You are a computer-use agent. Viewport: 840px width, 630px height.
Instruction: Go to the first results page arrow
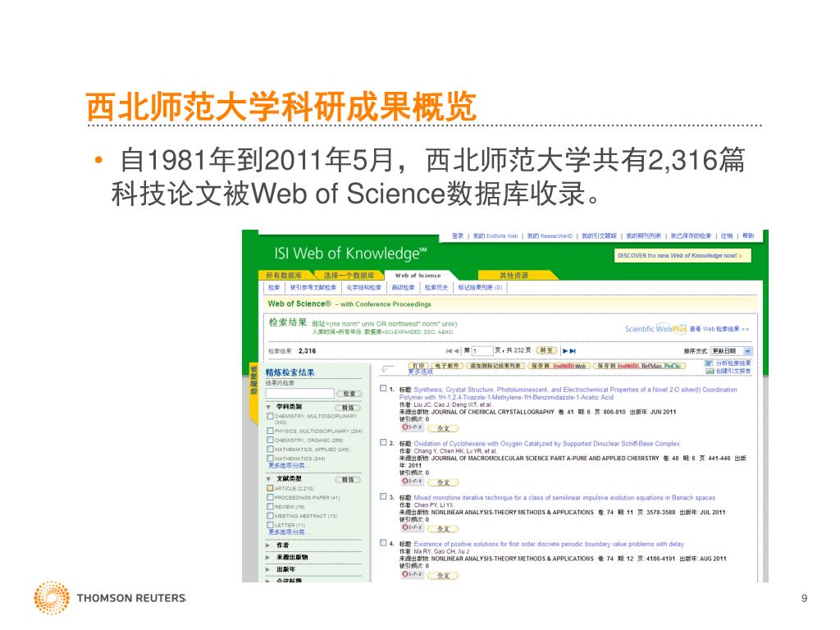[x=449, y=351]
